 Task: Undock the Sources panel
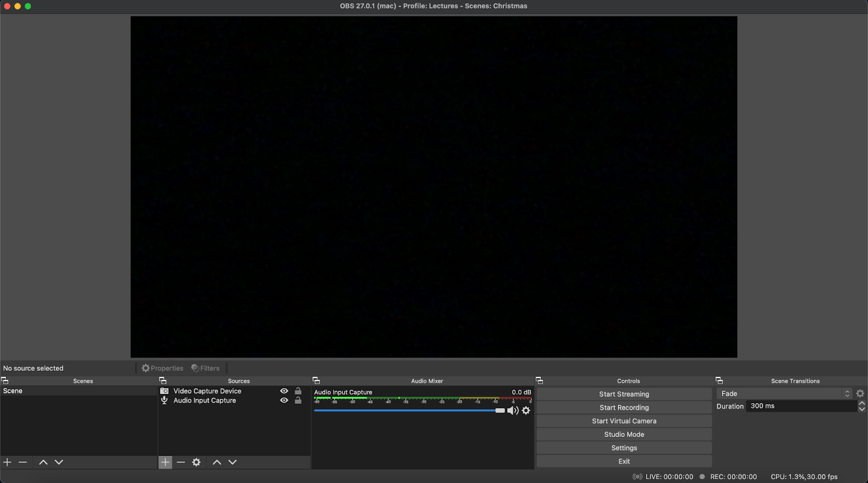point(163,380)
